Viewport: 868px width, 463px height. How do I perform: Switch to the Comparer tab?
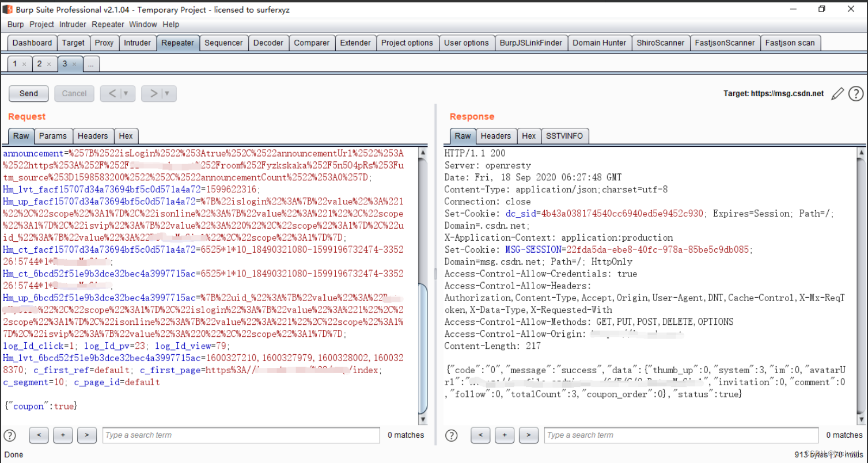(312, 43)
